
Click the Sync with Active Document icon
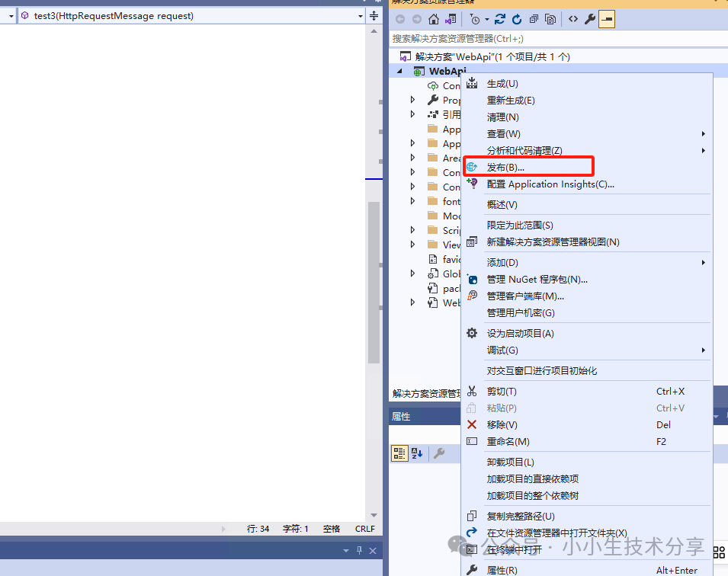(x=499, y=19)
